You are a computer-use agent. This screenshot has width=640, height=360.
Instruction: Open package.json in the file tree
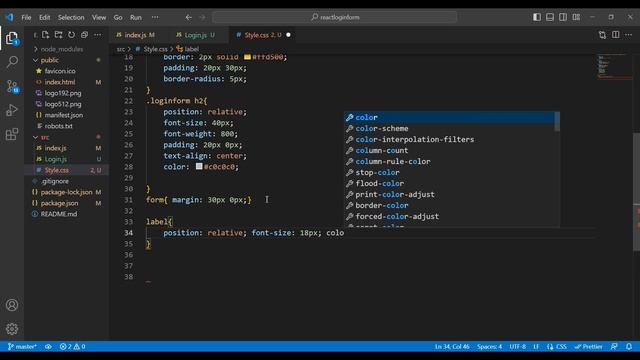pyautogui.click(x=59, y=203)
